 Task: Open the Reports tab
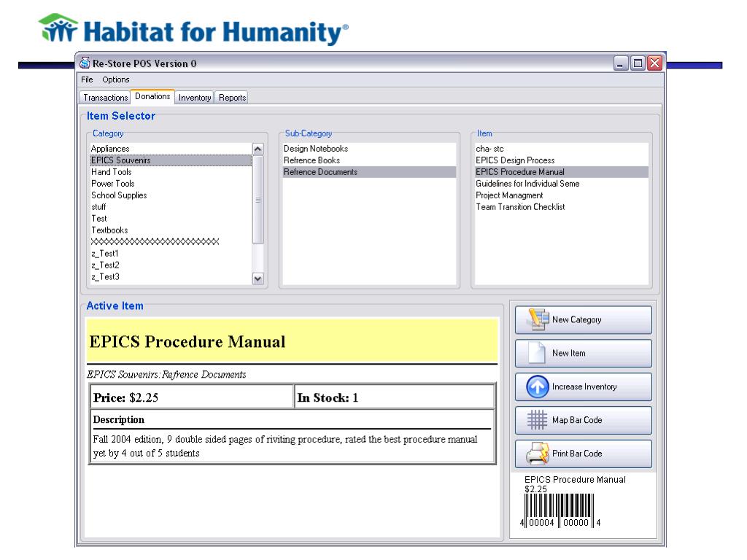[x=232, y=97]
